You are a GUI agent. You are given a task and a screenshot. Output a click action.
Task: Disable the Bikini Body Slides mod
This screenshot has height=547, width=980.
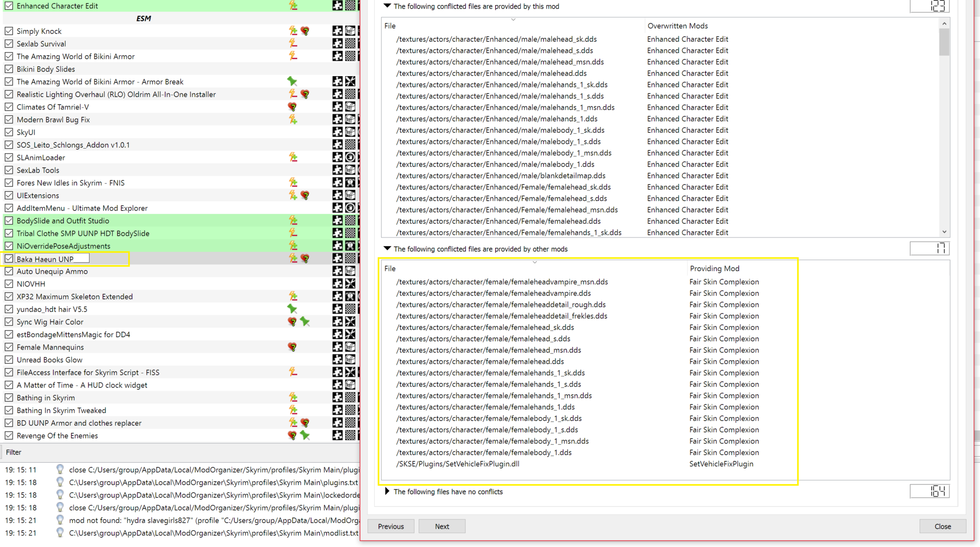[x=9, y=69]
